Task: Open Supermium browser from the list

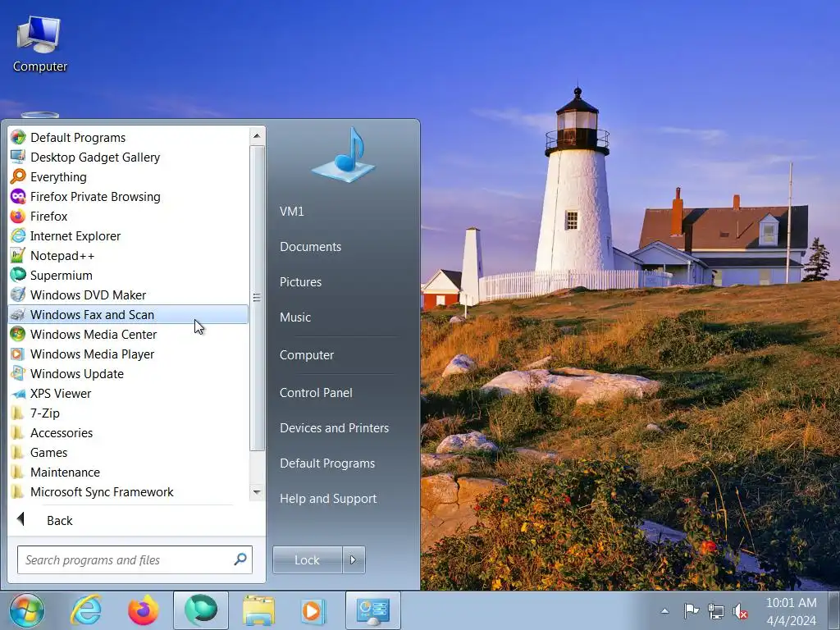Action: 18,276
